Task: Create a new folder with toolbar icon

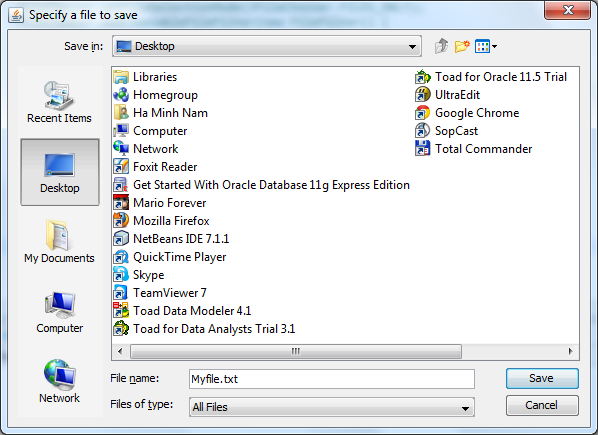Action: [x=462, y=46]
